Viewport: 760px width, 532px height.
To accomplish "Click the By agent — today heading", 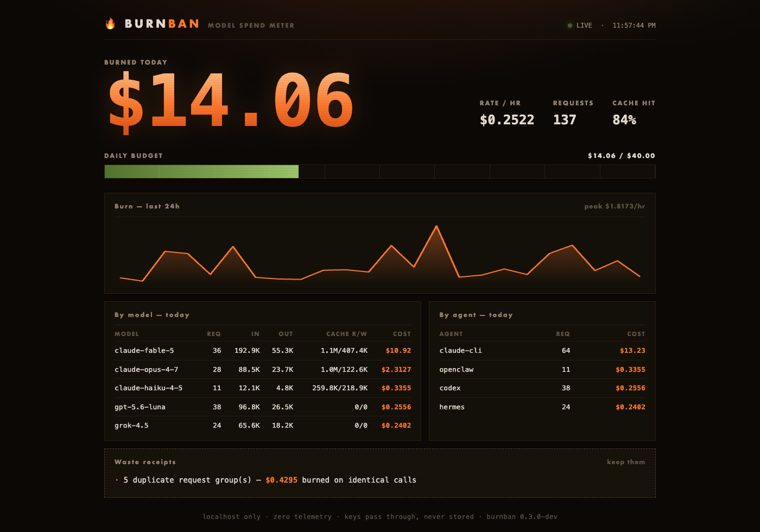I will click(x=476, y=315).
